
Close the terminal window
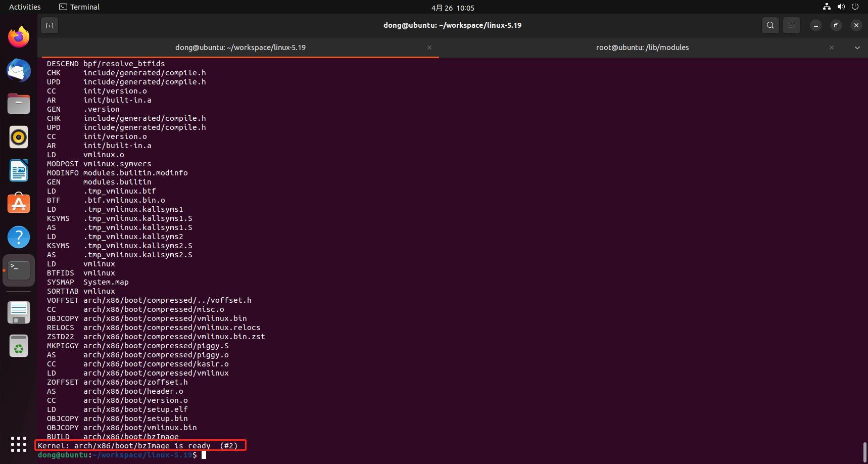pyautogui.click(x=856, y=25)
